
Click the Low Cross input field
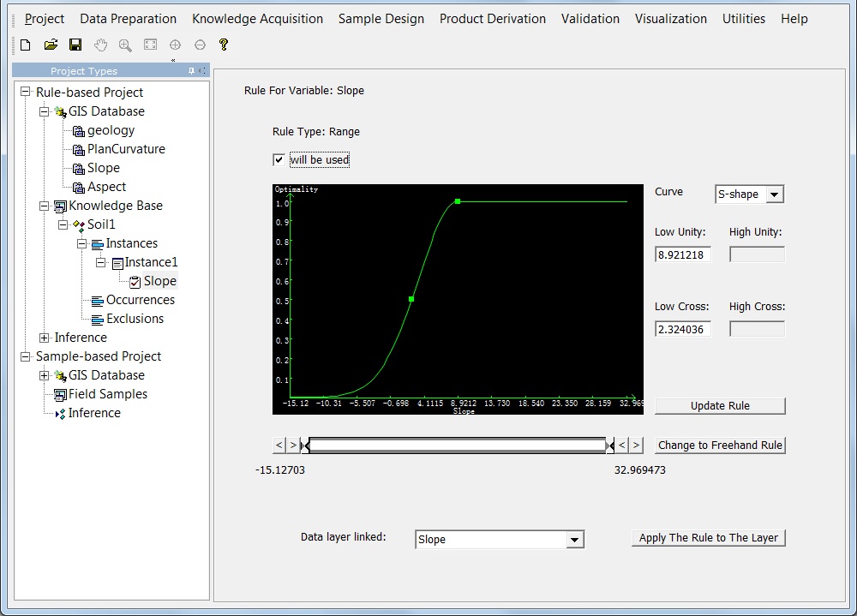[x=683, y=330]
